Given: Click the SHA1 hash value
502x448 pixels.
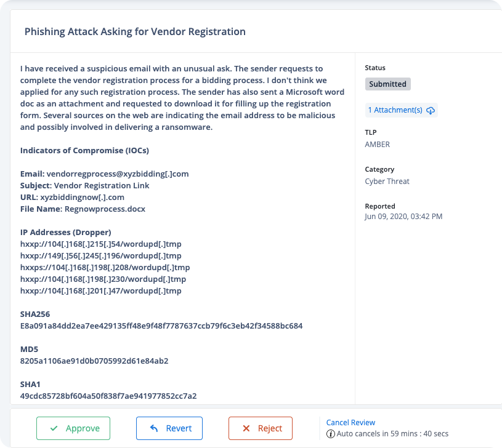Looking at the screenshot, I should (108, 396).
